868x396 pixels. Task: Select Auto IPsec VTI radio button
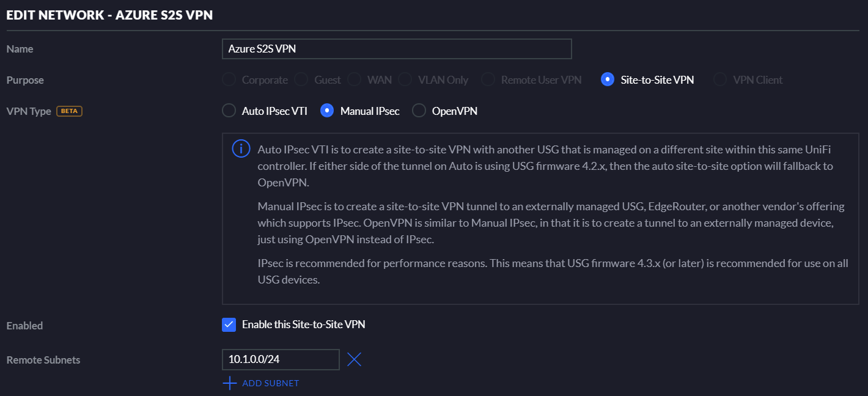(229, 111)
